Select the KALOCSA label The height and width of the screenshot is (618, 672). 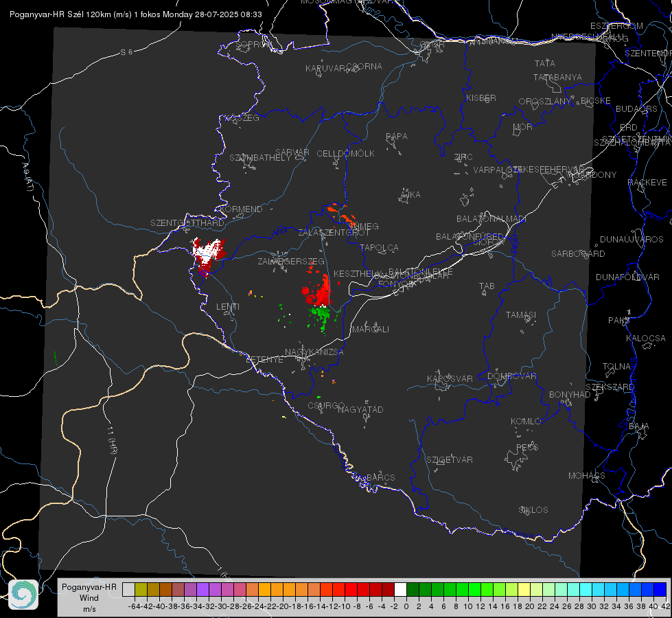pyautogui.click(x=646, y=339)
